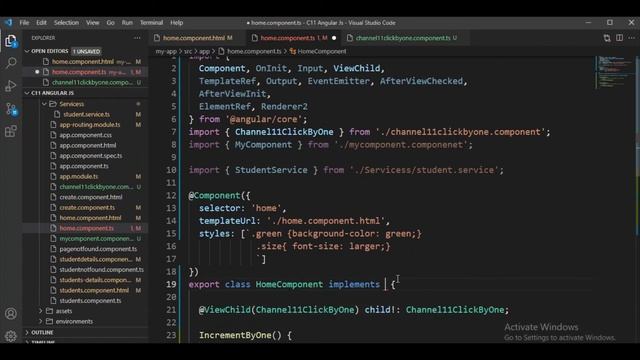Click 'IncrementByOne()' on line 23
The image size is (640, 360).
(240, 335)
